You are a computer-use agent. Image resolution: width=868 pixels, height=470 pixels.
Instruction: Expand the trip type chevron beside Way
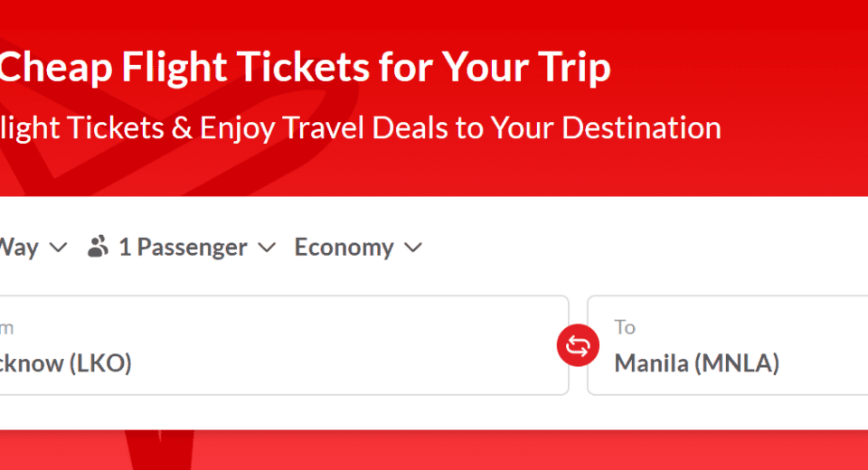pos(58,248)
